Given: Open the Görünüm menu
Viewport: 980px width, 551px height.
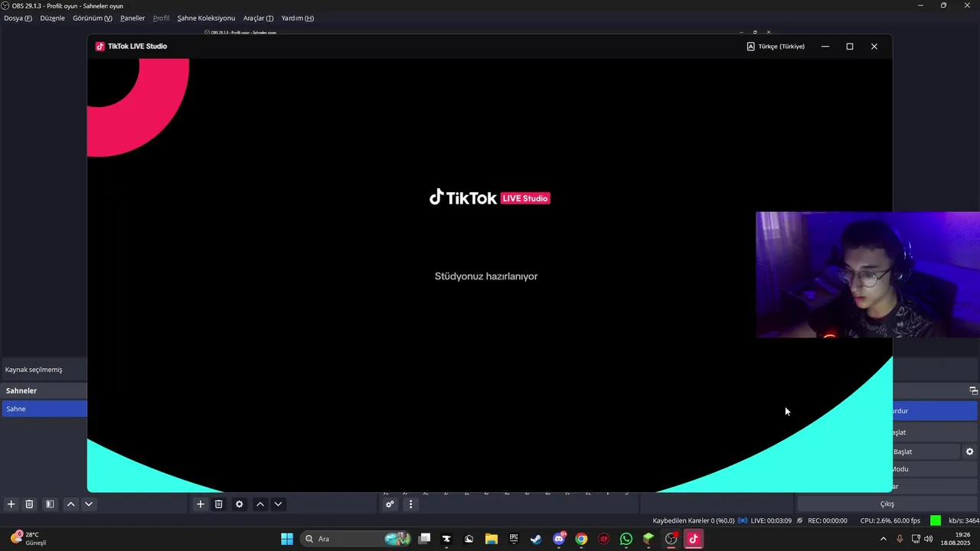Looking at the screenshot, I should pos(92,18).
